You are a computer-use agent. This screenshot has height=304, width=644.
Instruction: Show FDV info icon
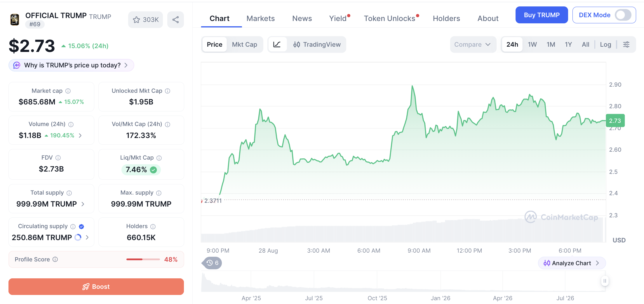point(58,158)
